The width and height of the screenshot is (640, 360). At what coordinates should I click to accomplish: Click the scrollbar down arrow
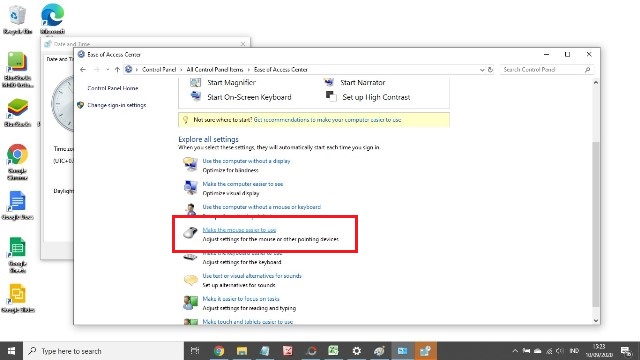coord(596,320)
